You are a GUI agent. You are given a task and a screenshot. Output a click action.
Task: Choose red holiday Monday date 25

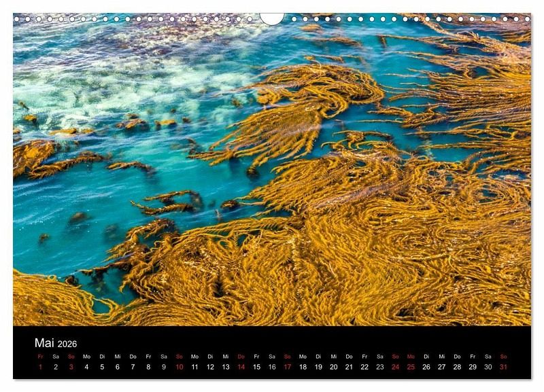click(x=411, y=367)
